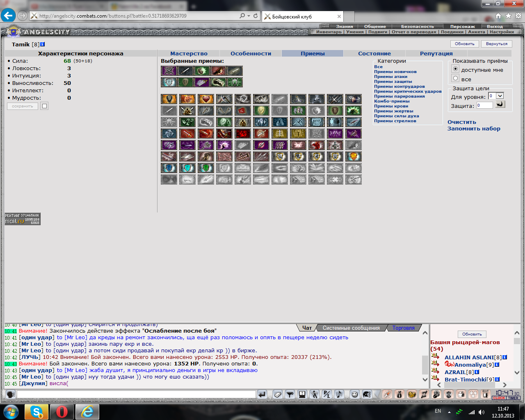Click the Очистить link

coord(462,122)
